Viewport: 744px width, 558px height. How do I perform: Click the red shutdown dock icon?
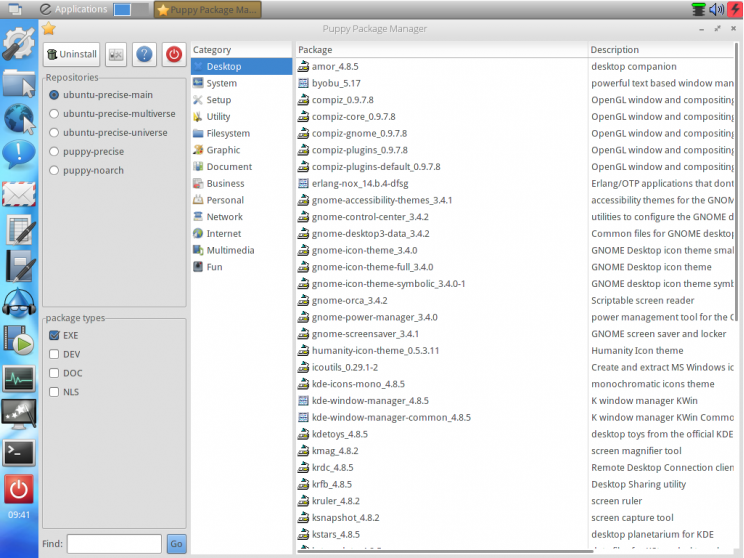point(19,489)
